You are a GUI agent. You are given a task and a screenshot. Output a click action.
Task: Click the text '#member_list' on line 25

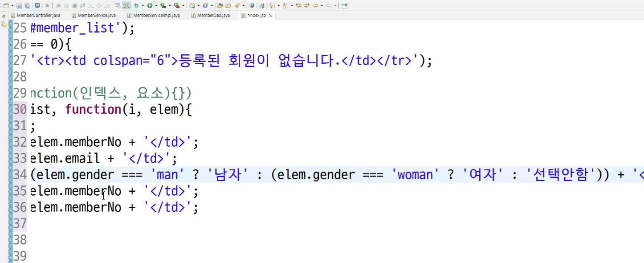[73, 28]
